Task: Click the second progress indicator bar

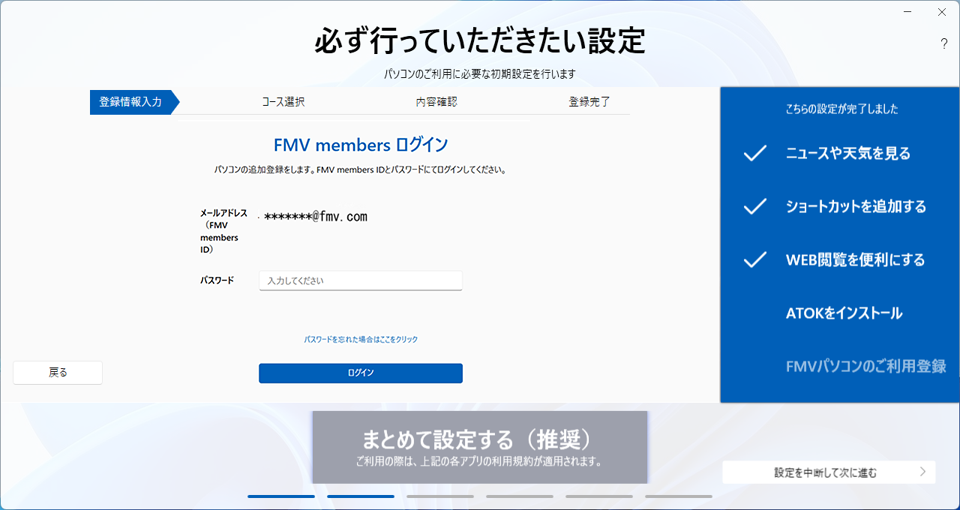Action: click(x=361, y=497)
